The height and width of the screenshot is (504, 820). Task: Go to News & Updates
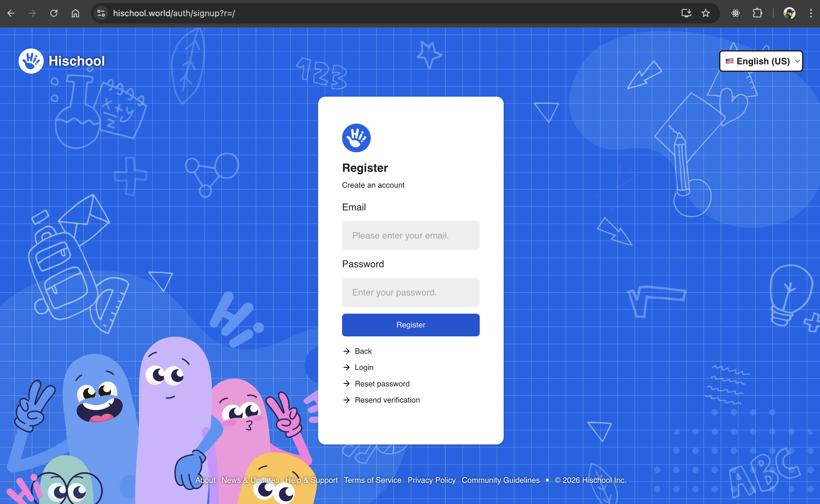tap(250, 480)
